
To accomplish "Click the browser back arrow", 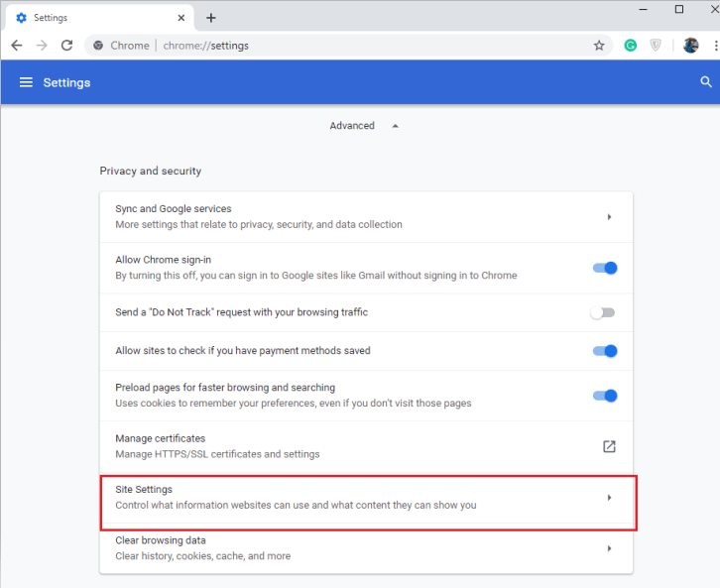I will pos(17,46).
